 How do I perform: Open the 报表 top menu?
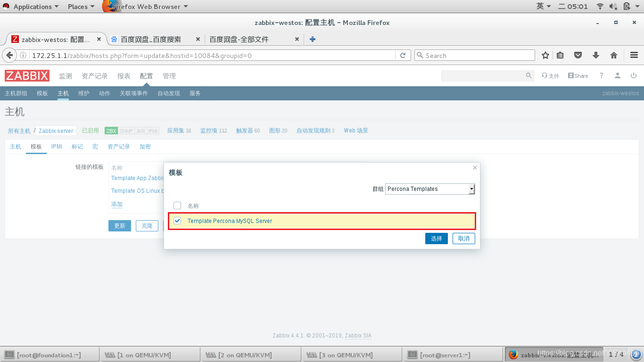coord(124,76)
